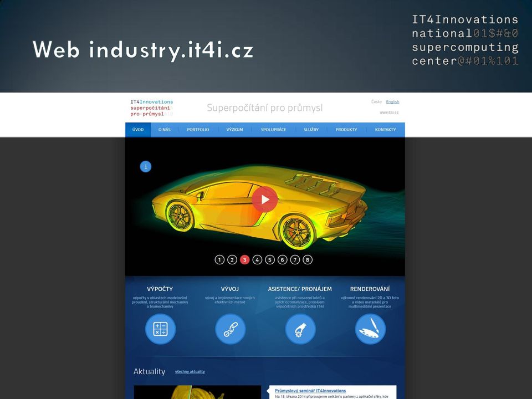Image resolution: width=532 pixels, height=399 pixels.
Task: Go to slide 6 of the carousel
Action: pos(282,260)
